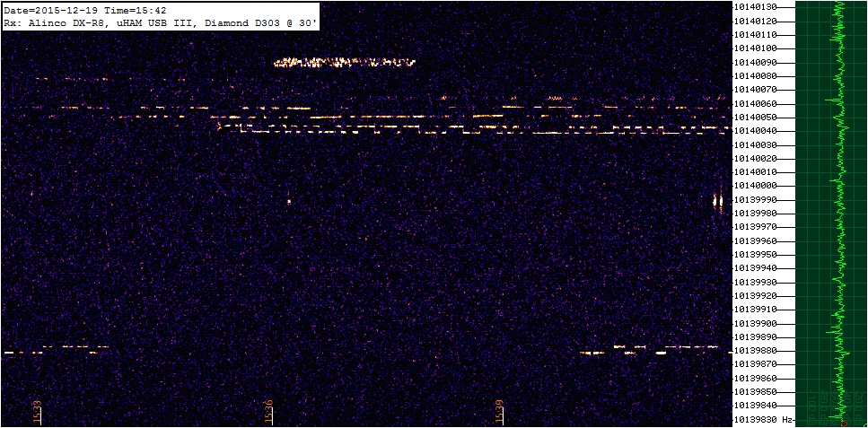
Task: Click the 10139840 frequency label
Action: 757,406
